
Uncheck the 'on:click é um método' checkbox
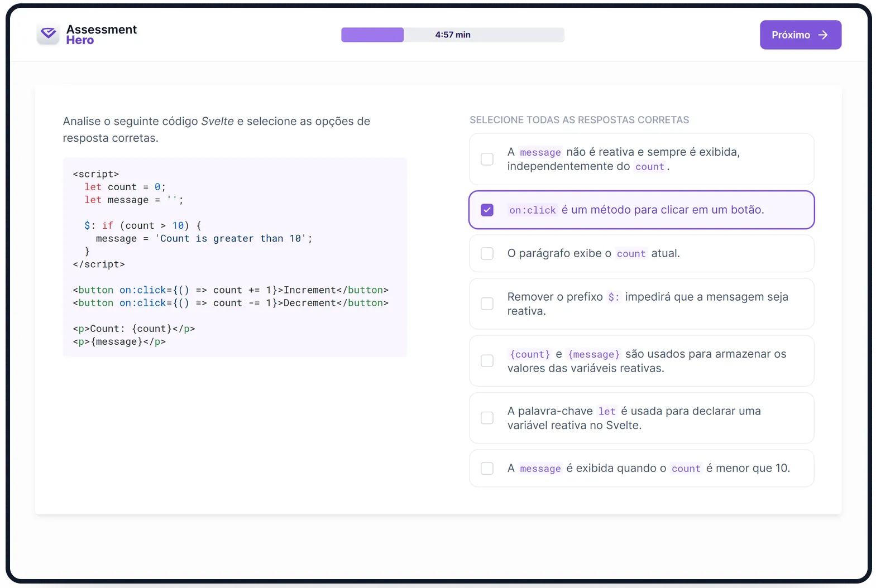click(x=487, y=210)
